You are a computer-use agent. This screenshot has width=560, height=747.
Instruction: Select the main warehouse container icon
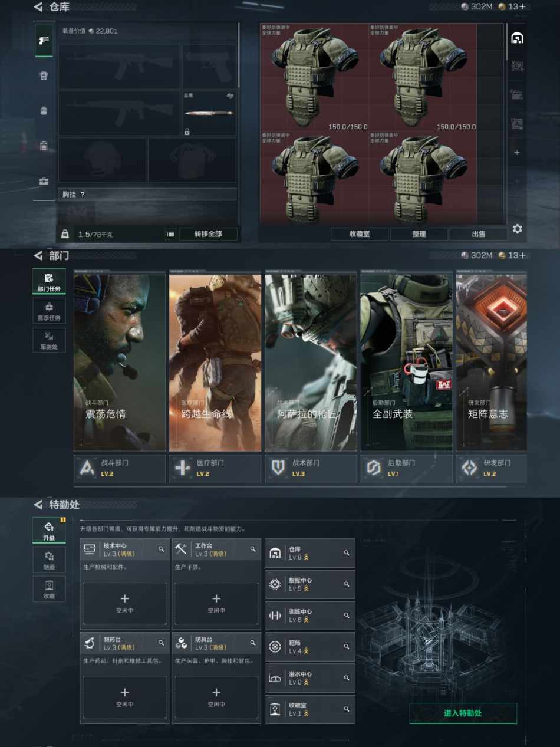517,38
